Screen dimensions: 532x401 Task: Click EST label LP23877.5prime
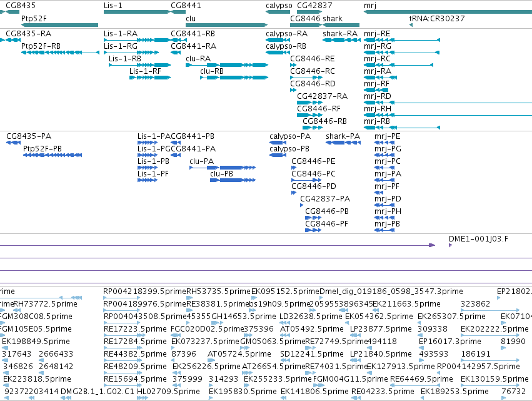click(381, 329)
